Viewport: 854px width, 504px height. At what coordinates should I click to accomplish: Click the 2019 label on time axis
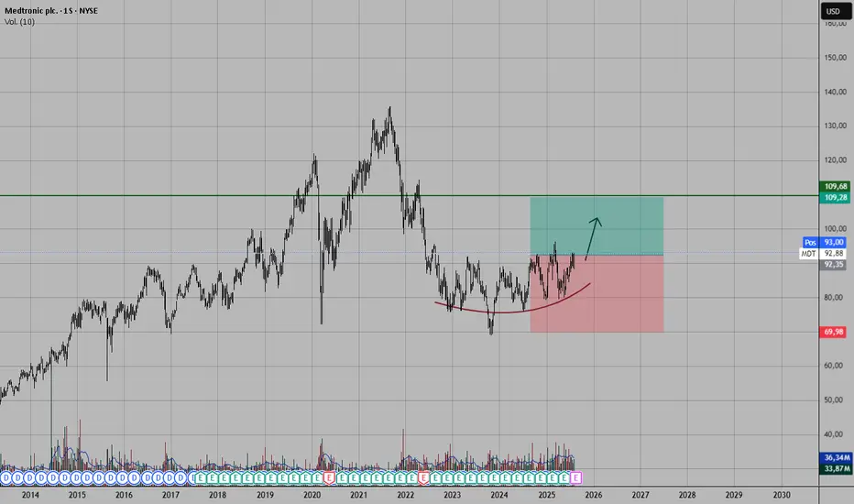point(265,495)
